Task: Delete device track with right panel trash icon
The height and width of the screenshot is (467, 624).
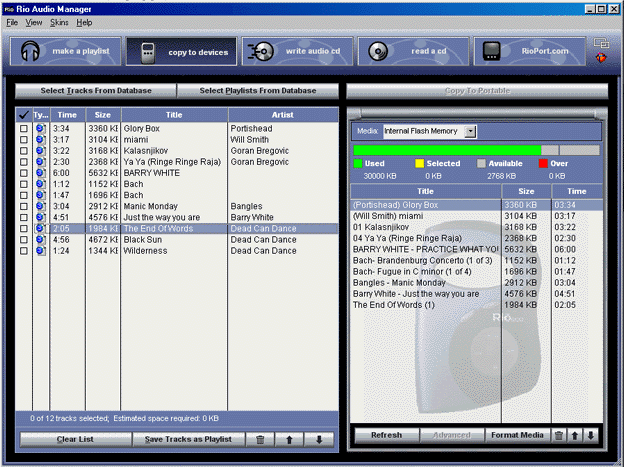Action: [559, 435]
